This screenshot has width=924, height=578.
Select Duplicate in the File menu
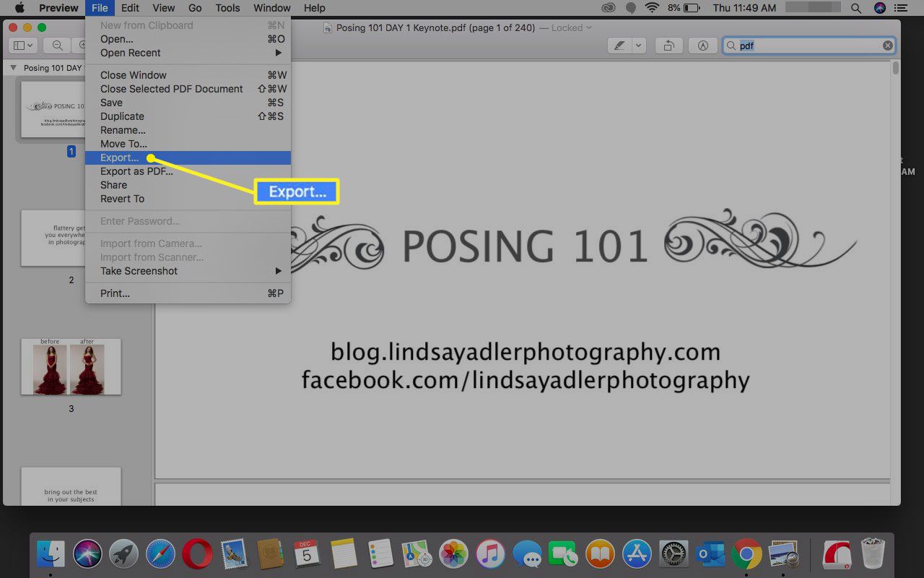click(188, 116)
